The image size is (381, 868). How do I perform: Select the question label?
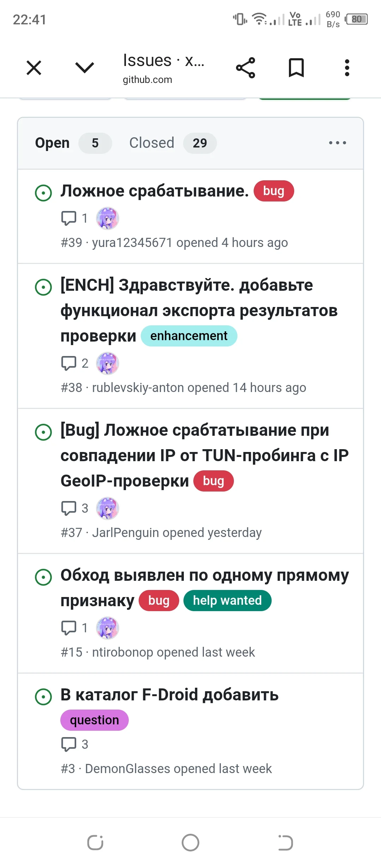[95, 720]
